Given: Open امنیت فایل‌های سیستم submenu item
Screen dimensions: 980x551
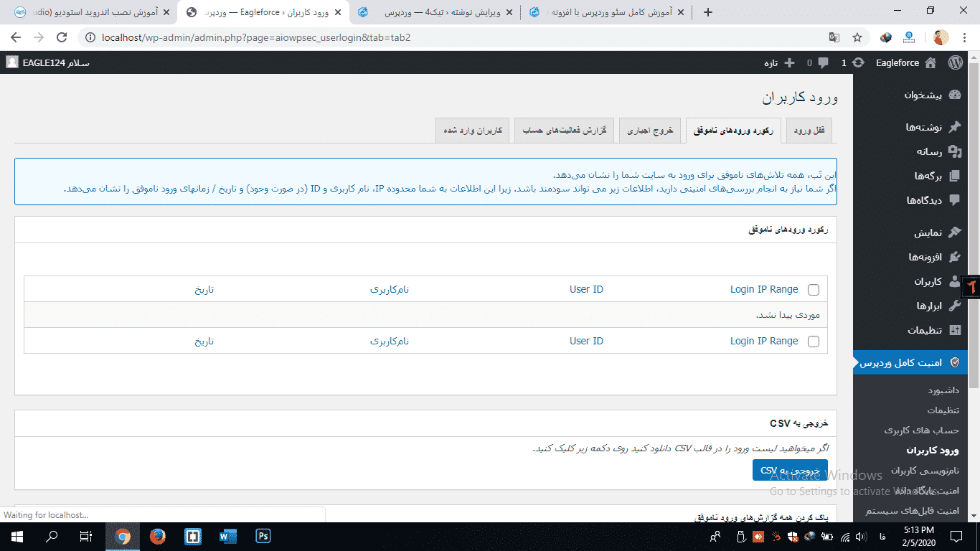Looking at the screenshot, I should point(913,511).
